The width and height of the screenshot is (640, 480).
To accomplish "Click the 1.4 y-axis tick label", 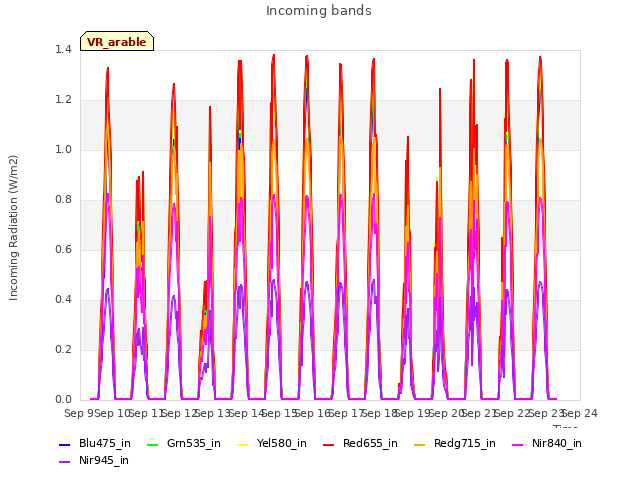I will point(63,49).
